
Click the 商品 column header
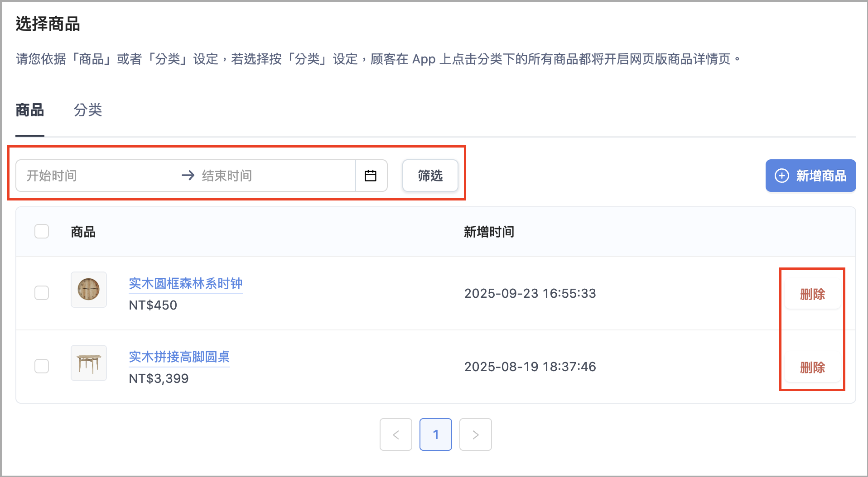83,232
